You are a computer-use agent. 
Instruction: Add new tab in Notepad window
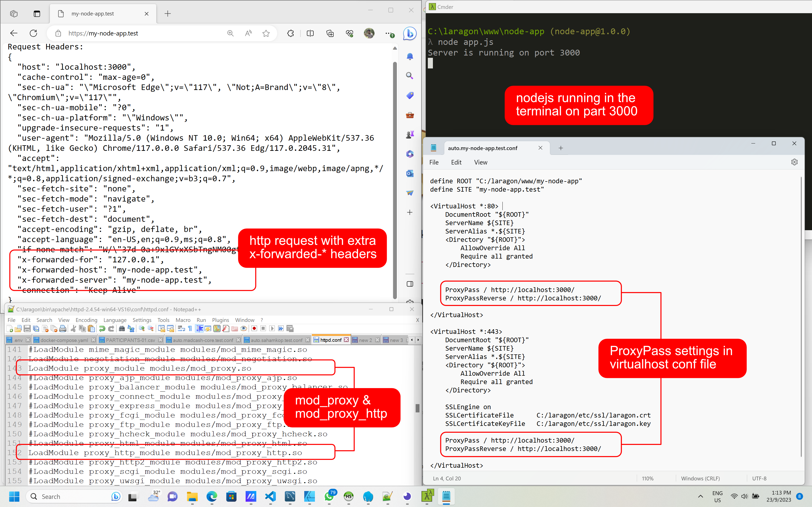[x=561, y=148]
